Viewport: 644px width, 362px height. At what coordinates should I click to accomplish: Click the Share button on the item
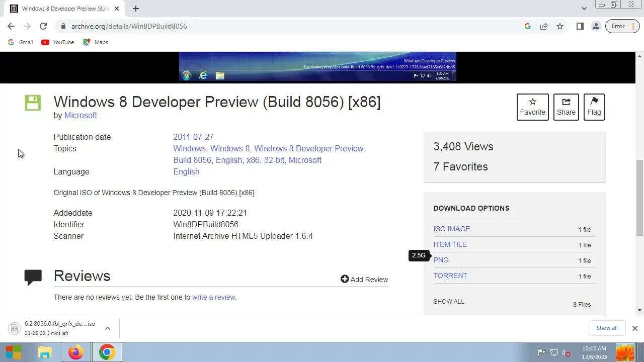(566, 107)
